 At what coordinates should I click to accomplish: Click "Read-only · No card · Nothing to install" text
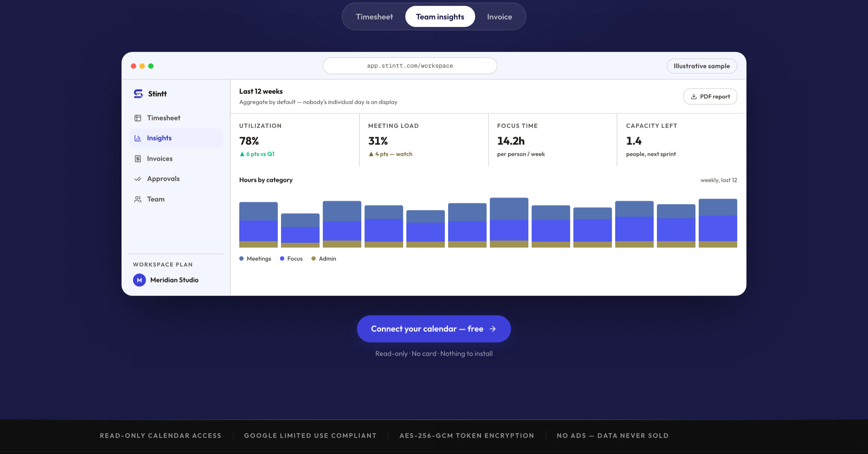[x=434, y=354]
